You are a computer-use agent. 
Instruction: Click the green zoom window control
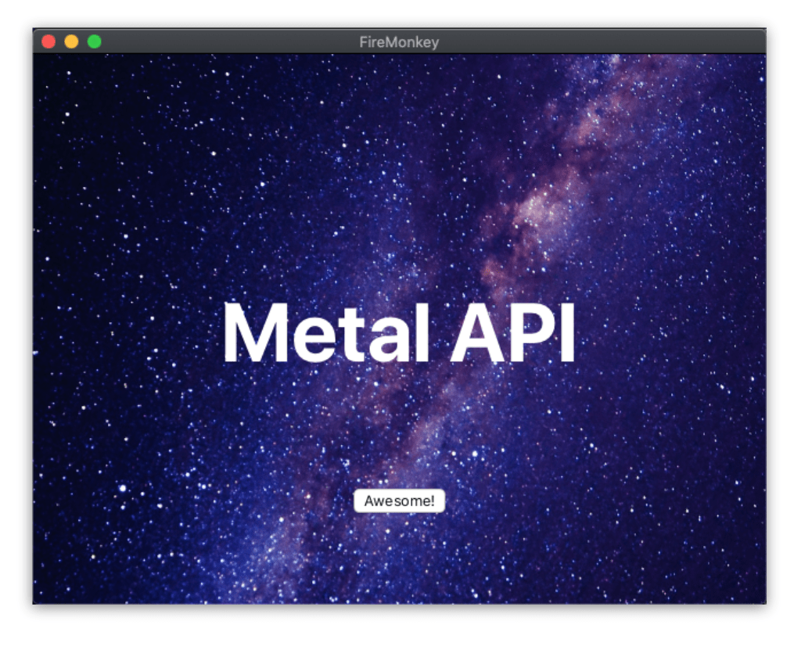[94, 41]
